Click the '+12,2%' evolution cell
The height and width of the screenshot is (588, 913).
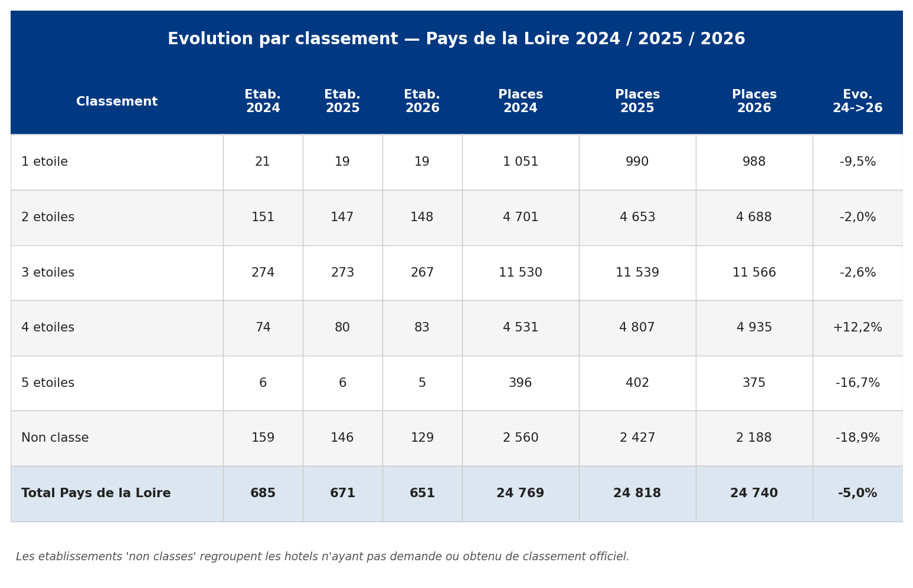858,328
